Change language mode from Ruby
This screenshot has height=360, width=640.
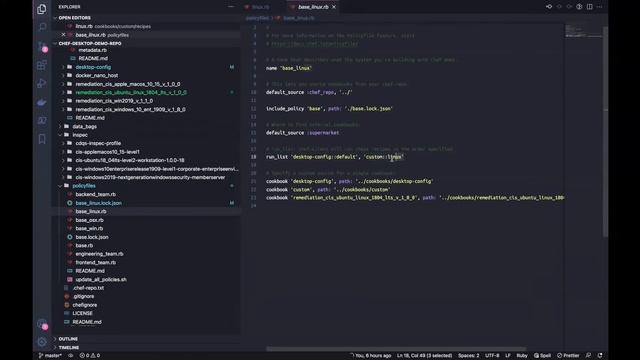tap(522, 356)
